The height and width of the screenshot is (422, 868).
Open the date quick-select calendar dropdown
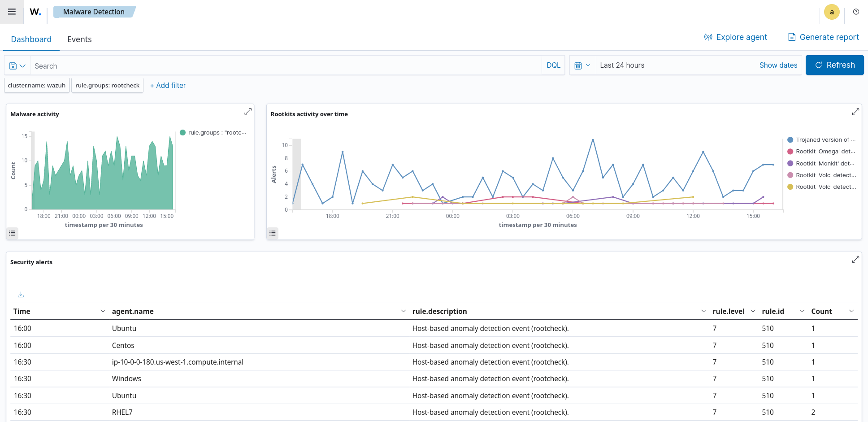582,65
